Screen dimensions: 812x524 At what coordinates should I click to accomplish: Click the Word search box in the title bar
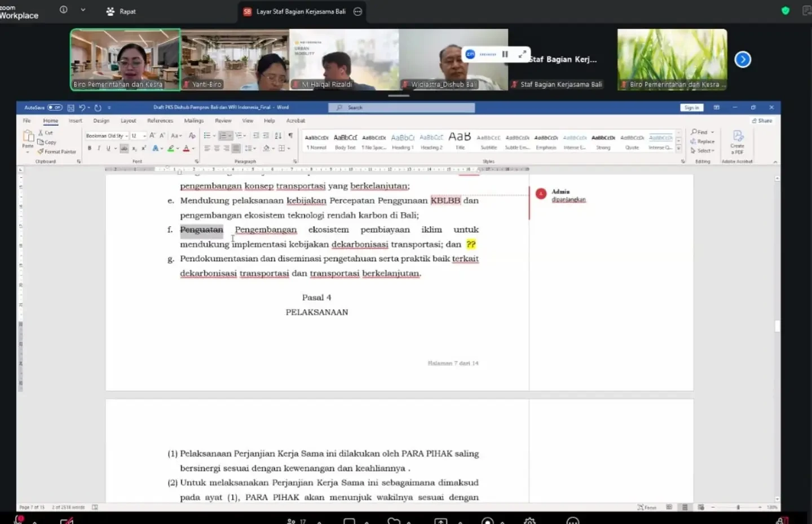pos(403,108)
